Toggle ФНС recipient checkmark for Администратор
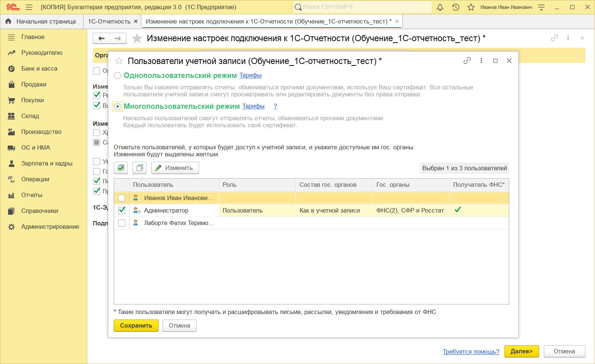The width and height of the screenshot is (595, 364). 458,210
